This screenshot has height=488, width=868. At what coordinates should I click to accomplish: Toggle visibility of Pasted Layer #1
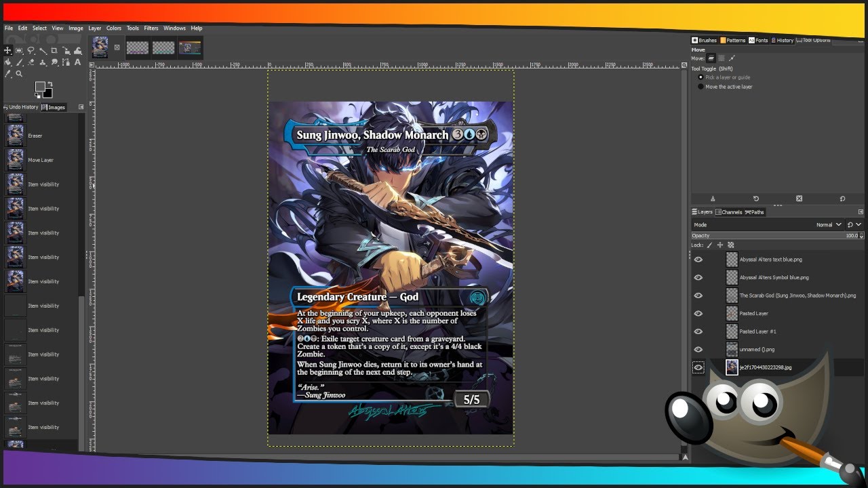pyautogui.click(x=698, y=331)
